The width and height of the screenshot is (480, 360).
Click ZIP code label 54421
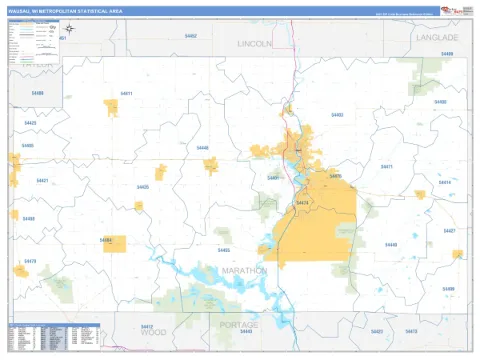tap(42, 181)
